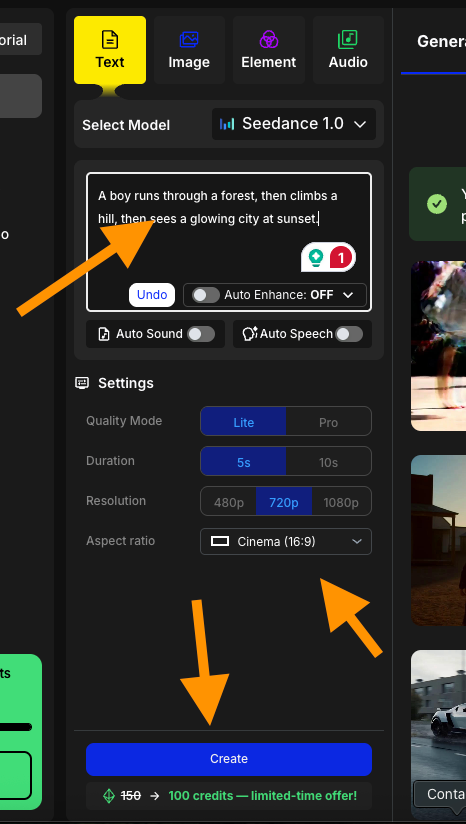
Task: Switch to the Element input tab
Action: click(x=268, y=50)
